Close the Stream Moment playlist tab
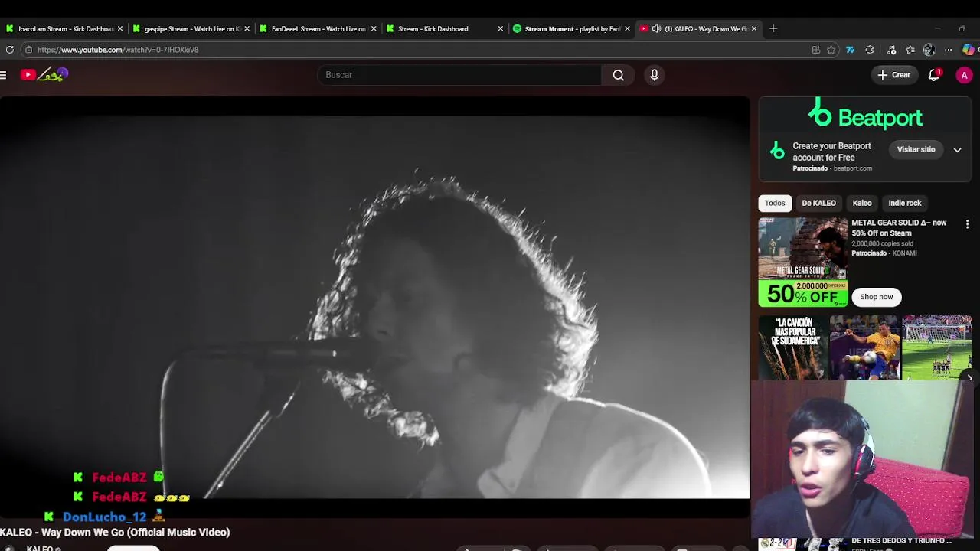Image resolution: width=980 pixels, height=551 pixels. (627, 28)
